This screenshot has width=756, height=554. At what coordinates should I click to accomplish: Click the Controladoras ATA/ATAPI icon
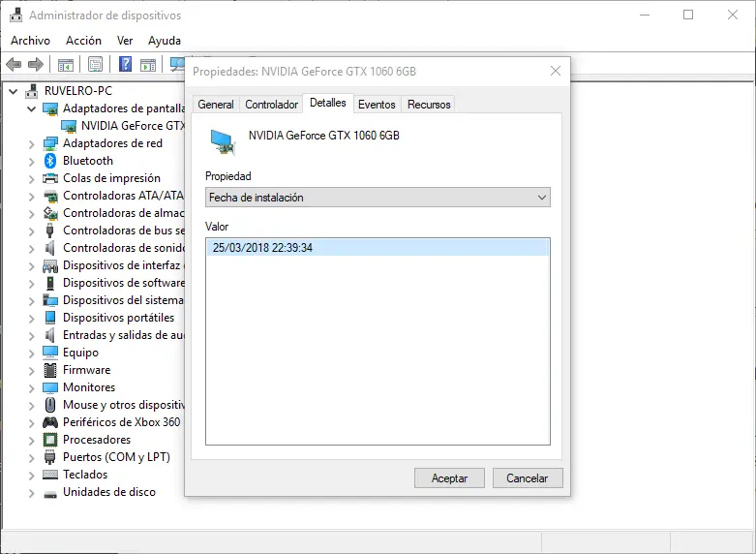coord(50,196)
